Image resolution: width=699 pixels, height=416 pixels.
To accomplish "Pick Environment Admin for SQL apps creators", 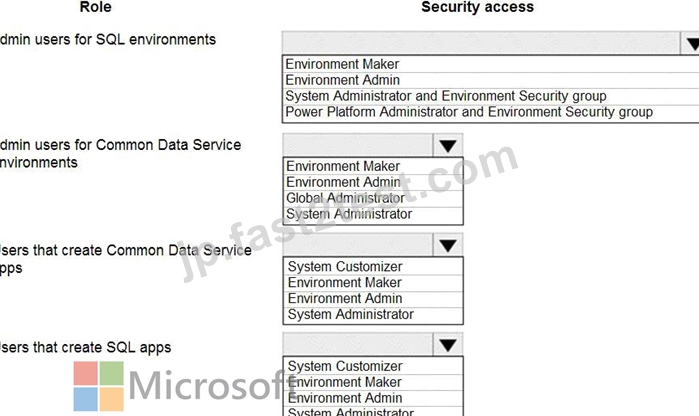I will (373, 398).
